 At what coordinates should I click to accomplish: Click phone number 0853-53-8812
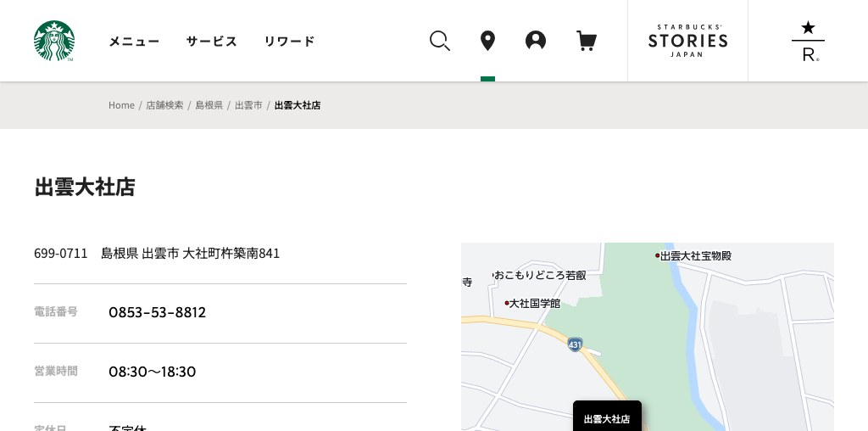pyautogui.click(x=157, y=312)
